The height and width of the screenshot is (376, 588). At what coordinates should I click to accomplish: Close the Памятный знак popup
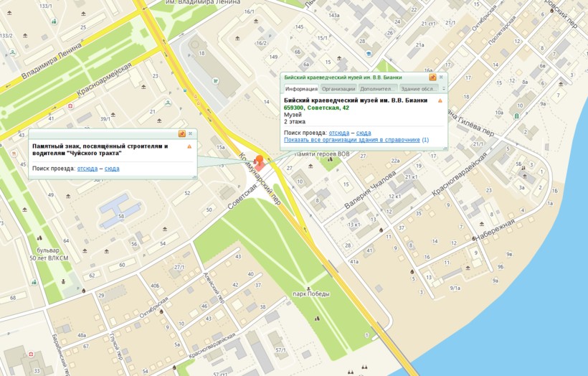[191, 133]
